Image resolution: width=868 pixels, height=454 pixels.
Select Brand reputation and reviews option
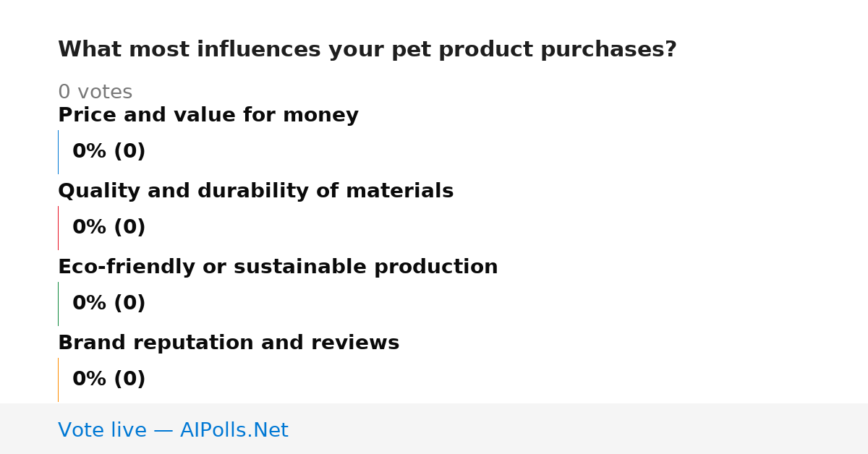tap(229, 343)
